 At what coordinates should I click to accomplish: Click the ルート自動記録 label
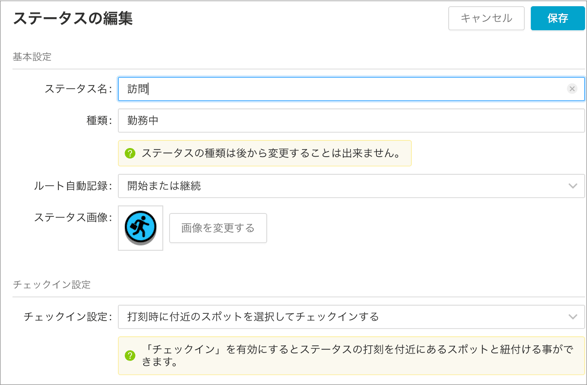coord(73,186)
